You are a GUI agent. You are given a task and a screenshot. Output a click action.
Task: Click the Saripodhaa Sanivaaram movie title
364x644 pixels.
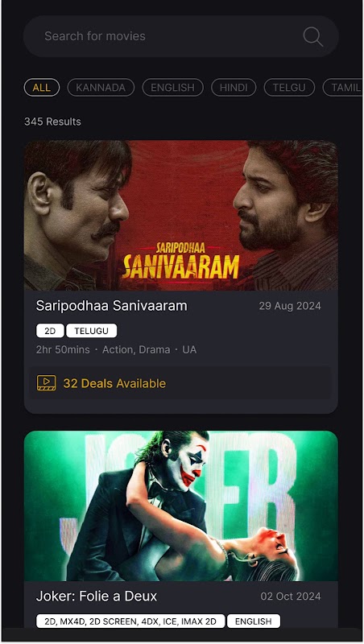tap(111, 306)
